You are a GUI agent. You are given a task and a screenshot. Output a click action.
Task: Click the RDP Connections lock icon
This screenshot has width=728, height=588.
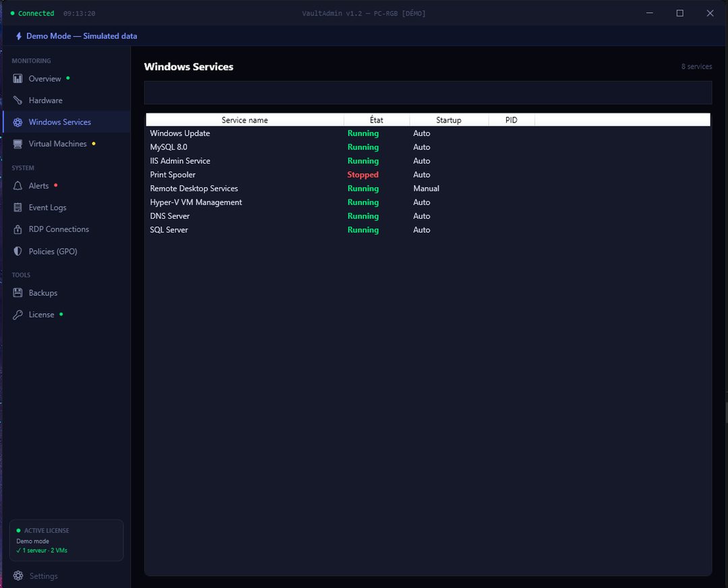point(18,229)
